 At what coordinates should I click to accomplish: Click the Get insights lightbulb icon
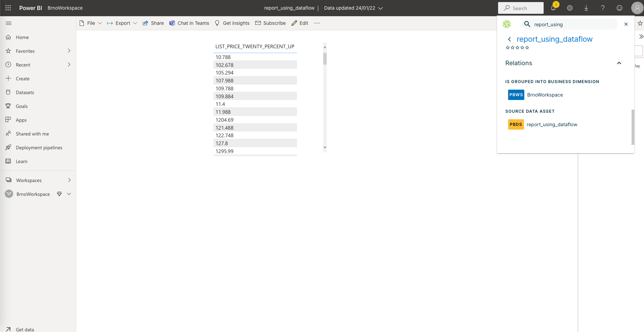point(217,23)
